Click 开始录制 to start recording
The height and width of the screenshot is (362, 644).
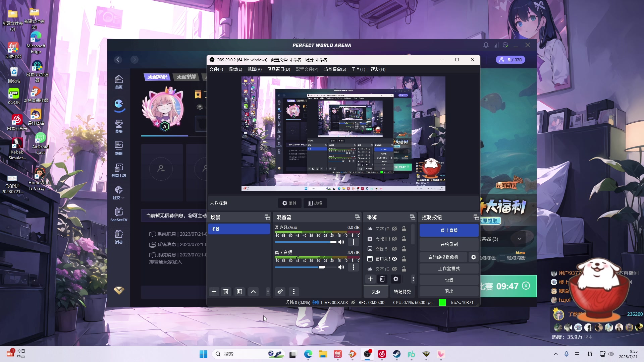449,244
